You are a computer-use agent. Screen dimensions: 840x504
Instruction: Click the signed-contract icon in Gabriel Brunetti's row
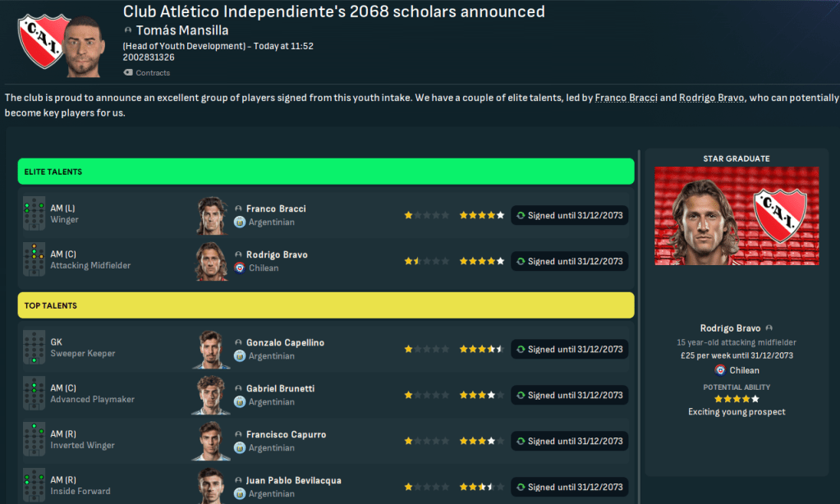[520, 396]
